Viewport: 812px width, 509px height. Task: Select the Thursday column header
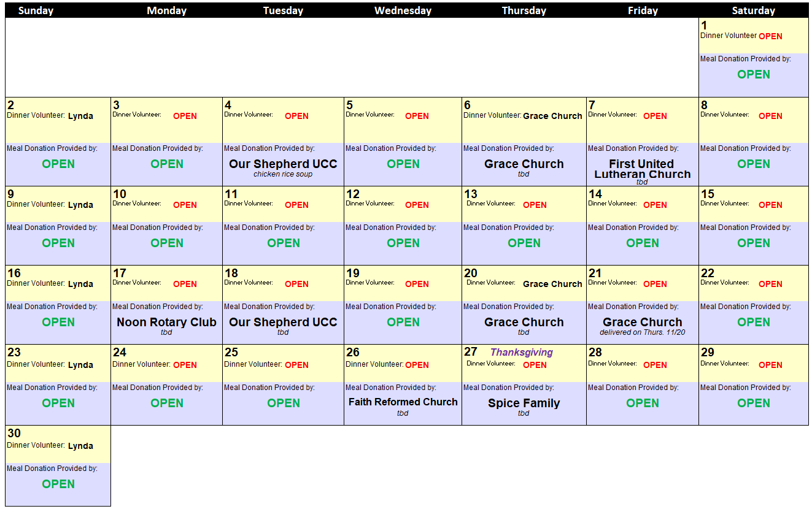pyautogui.click(x=524, y=10)
